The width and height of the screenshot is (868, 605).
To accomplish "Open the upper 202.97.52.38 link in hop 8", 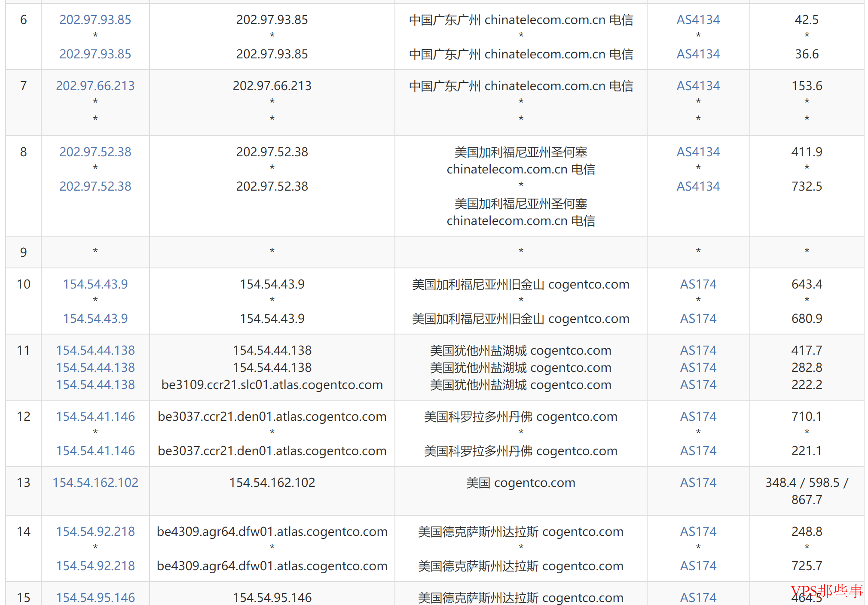I will (95, 152).
